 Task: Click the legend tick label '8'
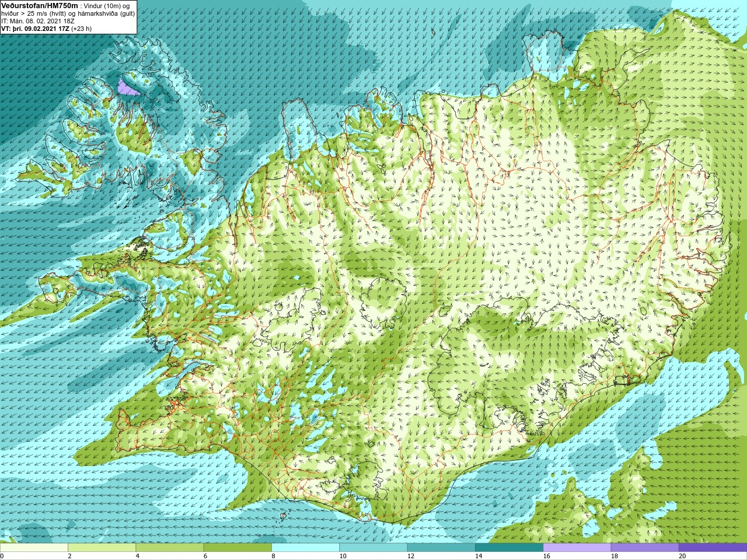[273, 556]
